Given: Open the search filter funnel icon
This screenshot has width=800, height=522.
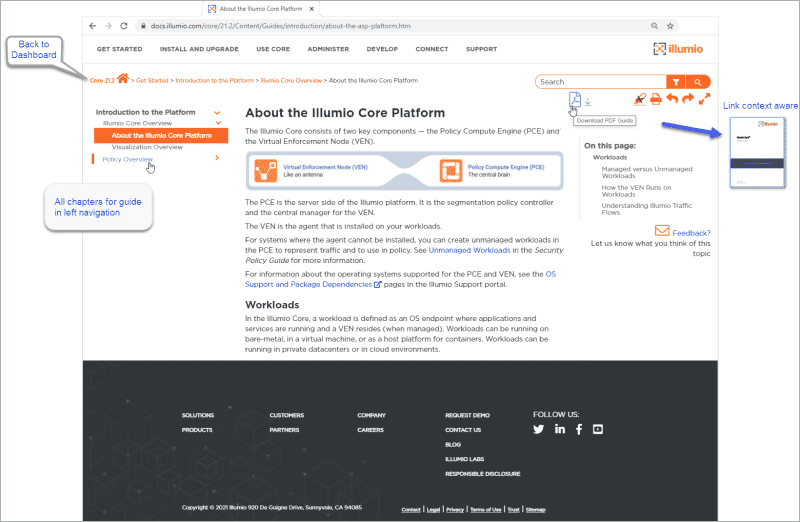Looking at the screenshot, I should click(676, 82).
